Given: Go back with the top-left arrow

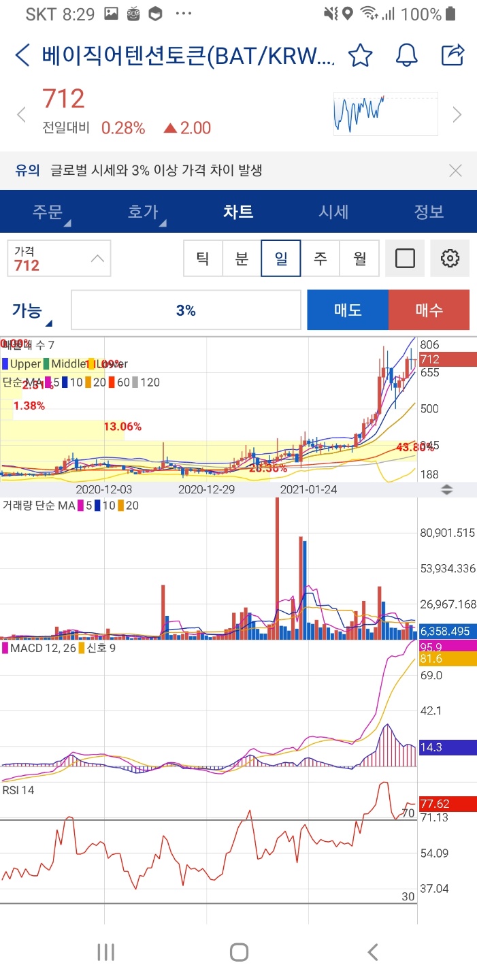Looking at the screenshot, I should (22, 55).
